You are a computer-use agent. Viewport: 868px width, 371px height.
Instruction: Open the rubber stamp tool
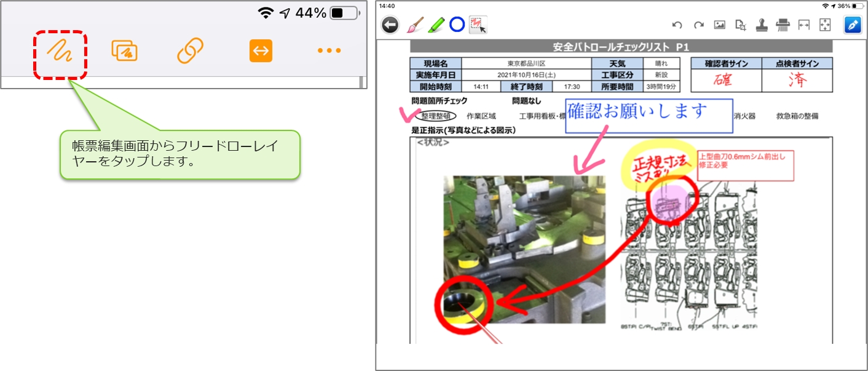pos(762,25)
